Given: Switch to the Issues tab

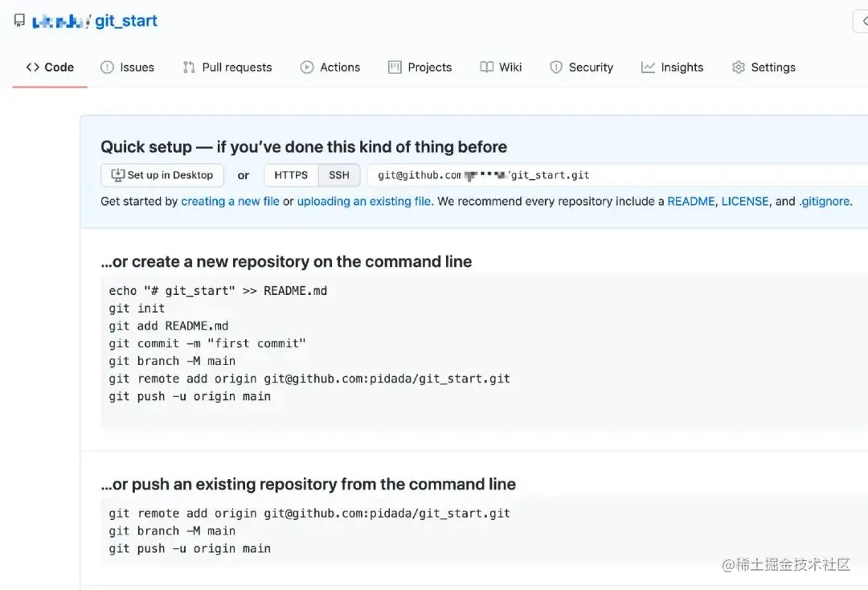Looking at the screenshot, I should [127, 67].
